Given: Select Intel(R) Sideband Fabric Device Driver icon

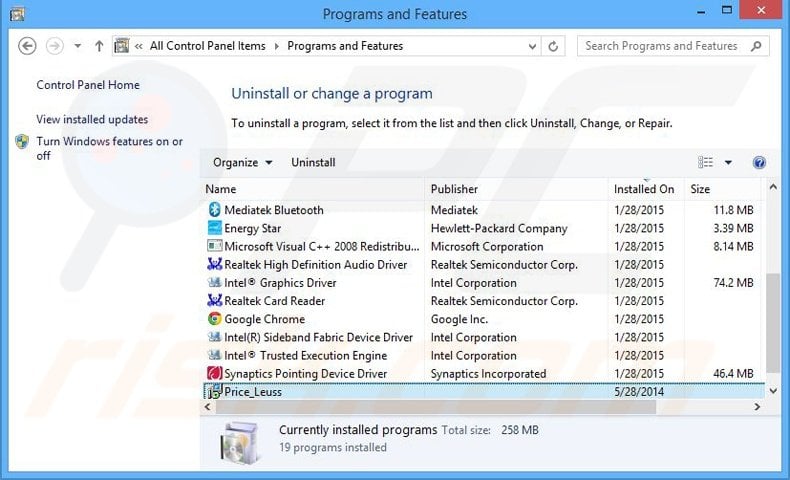Looking at the screenshot, I should coord(215,336).
